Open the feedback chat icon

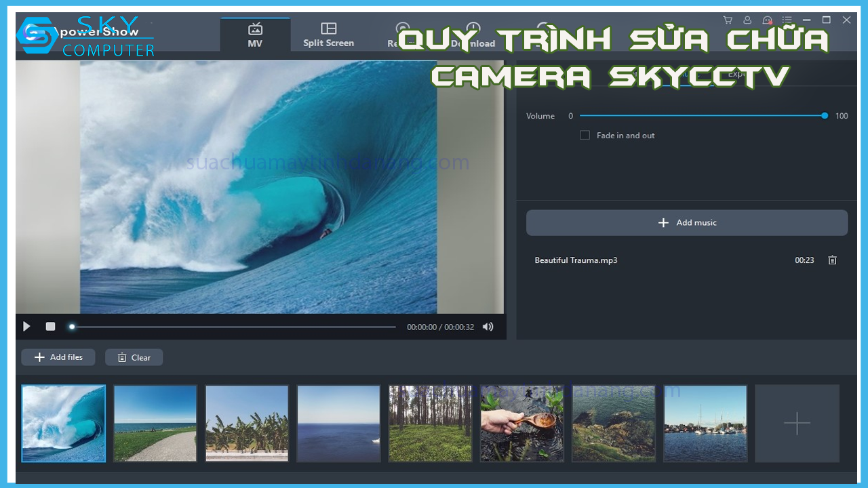[x=767, y=20]
